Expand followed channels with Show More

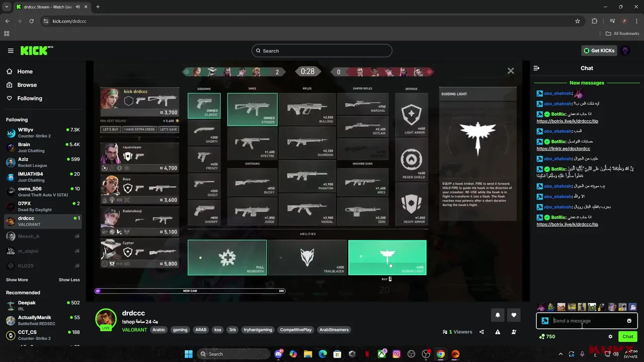17,280
